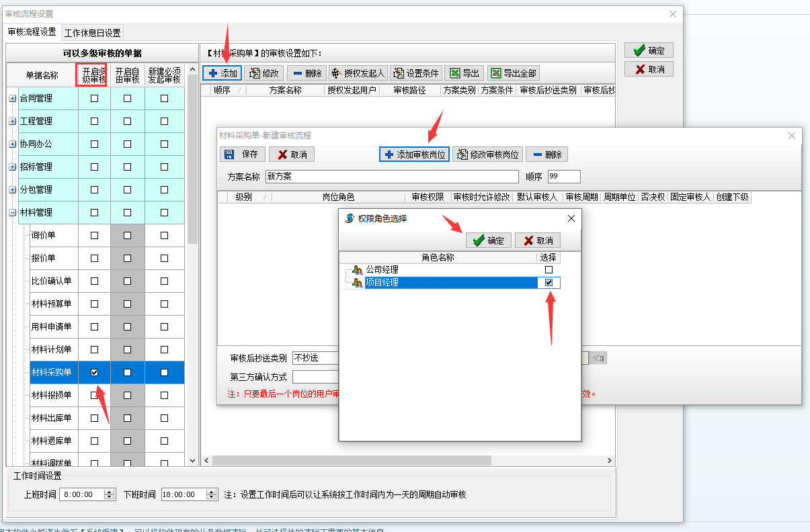This screenshot has height=532, width=810.
Task: Check 公司经理 role selection checkbox
Action: tap(549, 269)
